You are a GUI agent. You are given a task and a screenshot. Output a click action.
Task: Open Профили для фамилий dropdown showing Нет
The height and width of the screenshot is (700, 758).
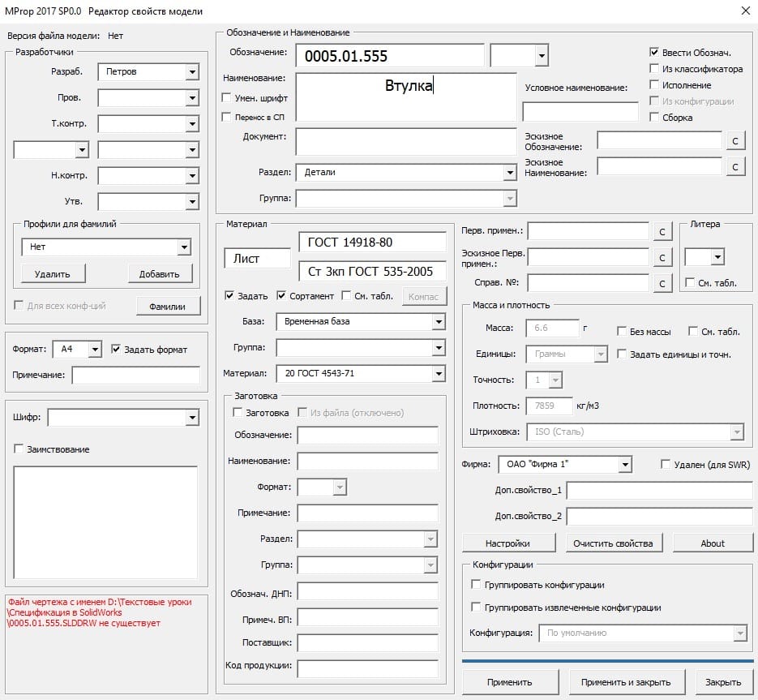tap(184, 247)
